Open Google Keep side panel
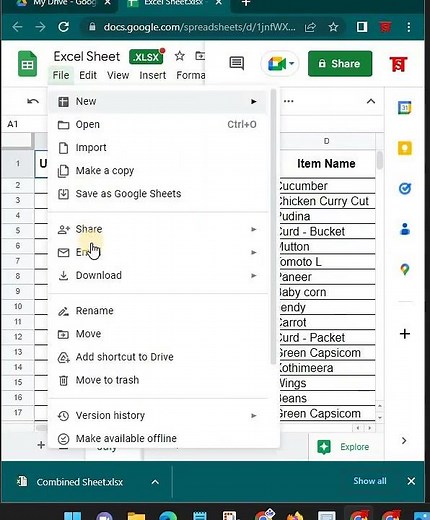 tap(405, 148)
